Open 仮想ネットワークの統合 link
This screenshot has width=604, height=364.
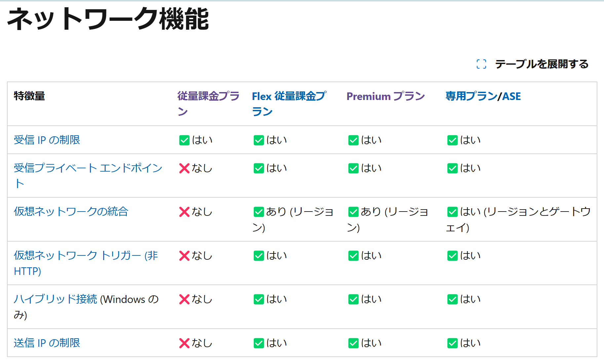point(71,212)
